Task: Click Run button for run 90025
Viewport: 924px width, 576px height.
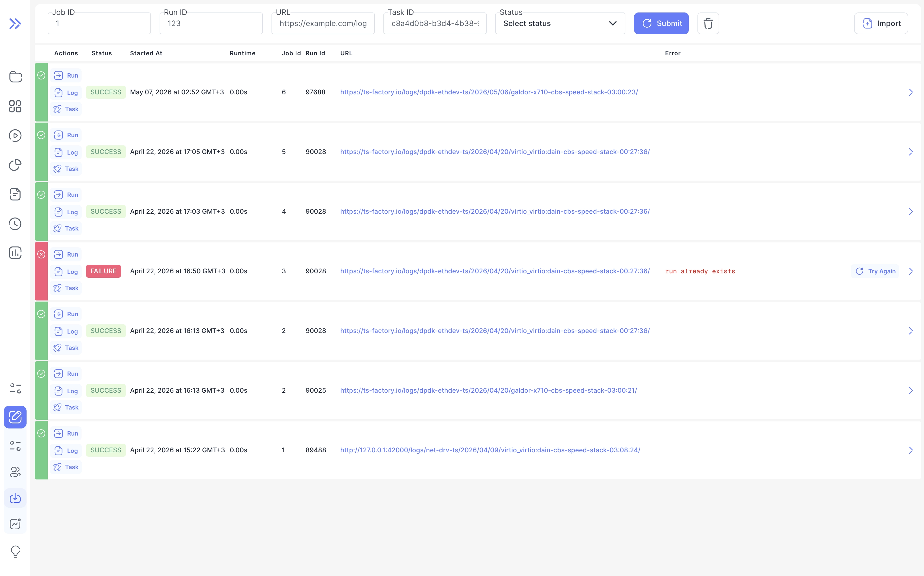Action: tap(66, 374)
